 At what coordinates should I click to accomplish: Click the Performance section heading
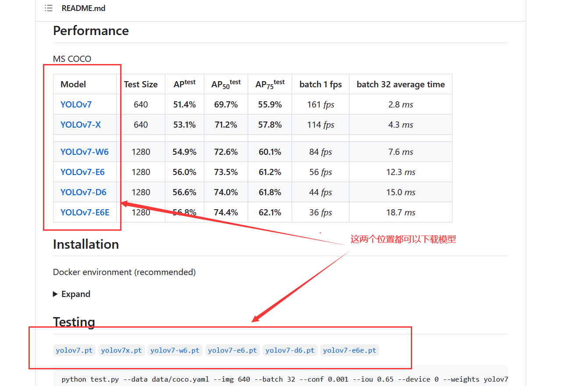tap(91, 31)
